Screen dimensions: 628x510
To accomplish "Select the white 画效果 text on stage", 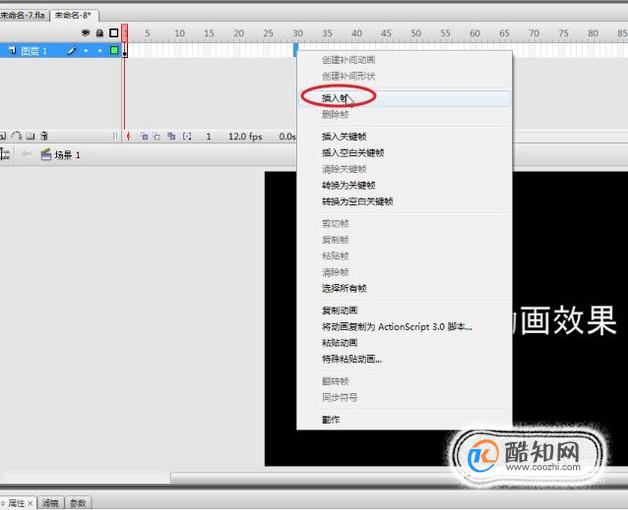I will click(565, 319).
